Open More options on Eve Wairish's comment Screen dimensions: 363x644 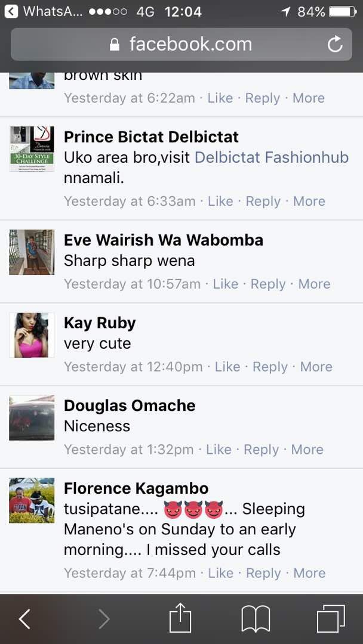[314, 284]
